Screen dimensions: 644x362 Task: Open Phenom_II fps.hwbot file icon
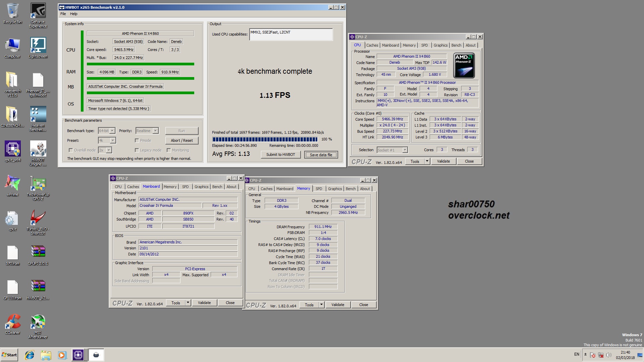pyautogui.click(x=38, y=84)
